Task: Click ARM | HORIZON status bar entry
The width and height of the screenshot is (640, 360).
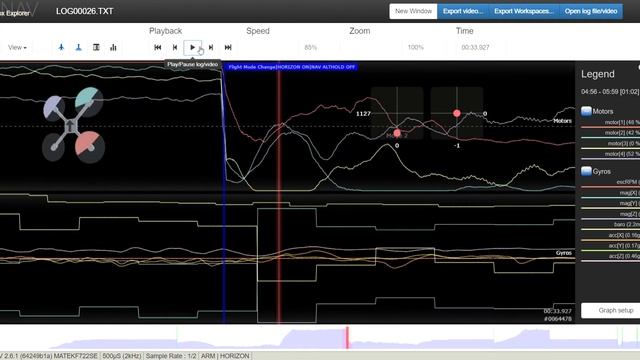Action: (224, 356)
